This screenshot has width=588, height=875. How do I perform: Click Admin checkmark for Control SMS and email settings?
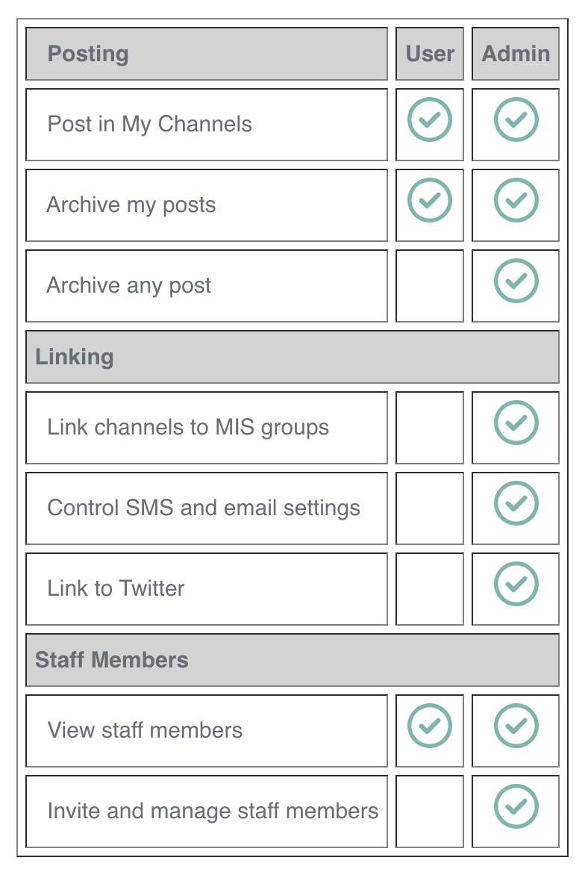[x=516, y=502]
